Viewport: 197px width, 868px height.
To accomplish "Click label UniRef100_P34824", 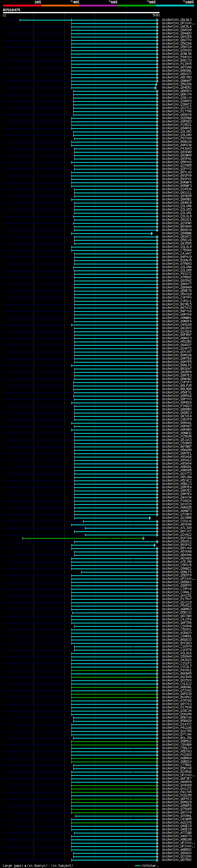I will [x=177, y=501].
